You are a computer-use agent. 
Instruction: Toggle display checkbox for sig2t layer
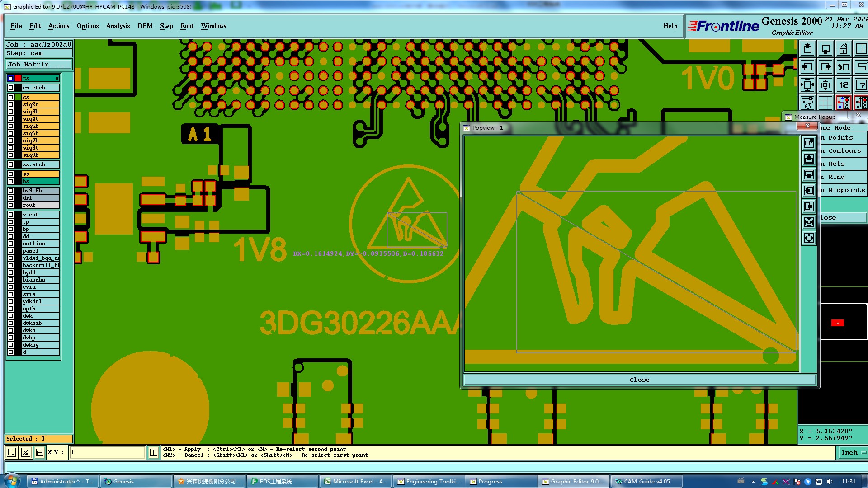tap(11, 104)
